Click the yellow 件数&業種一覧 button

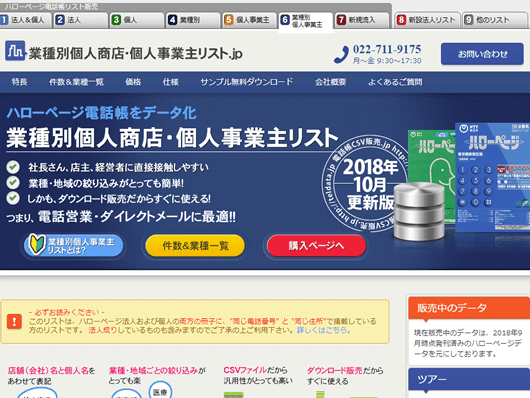(195, 245)
